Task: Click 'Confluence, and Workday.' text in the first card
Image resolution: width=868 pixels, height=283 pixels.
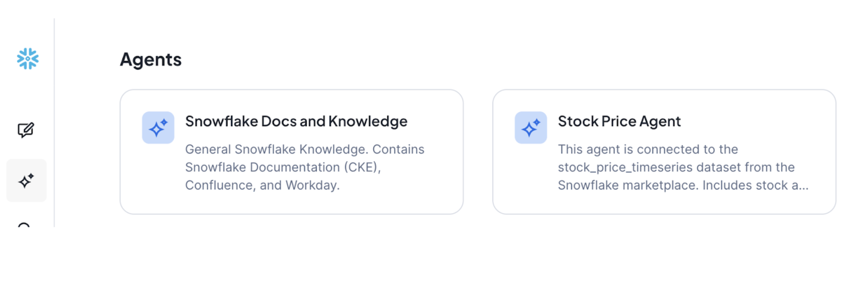Action: tap(262, 185)
